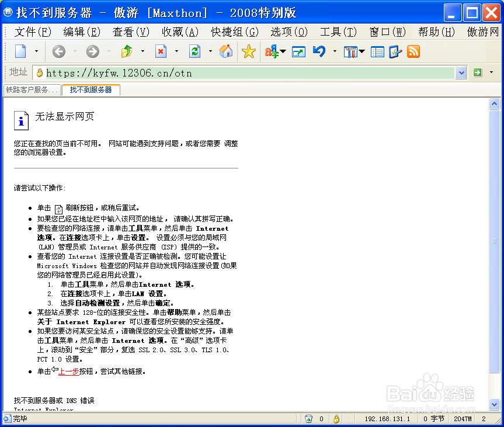Open the 工具(T) menu

(x=339, y=32)
